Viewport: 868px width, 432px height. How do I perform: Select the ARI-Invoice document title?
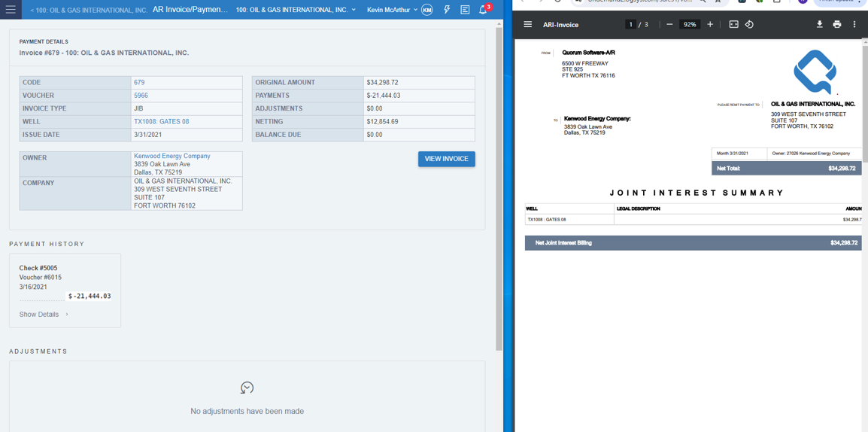561,25
